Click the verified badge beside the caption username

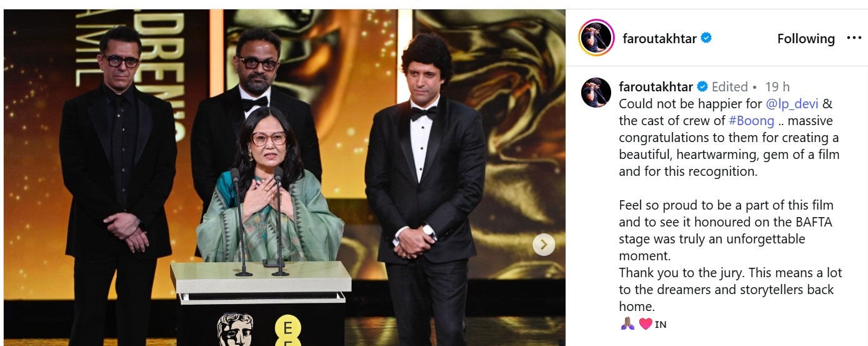(702, 86)
